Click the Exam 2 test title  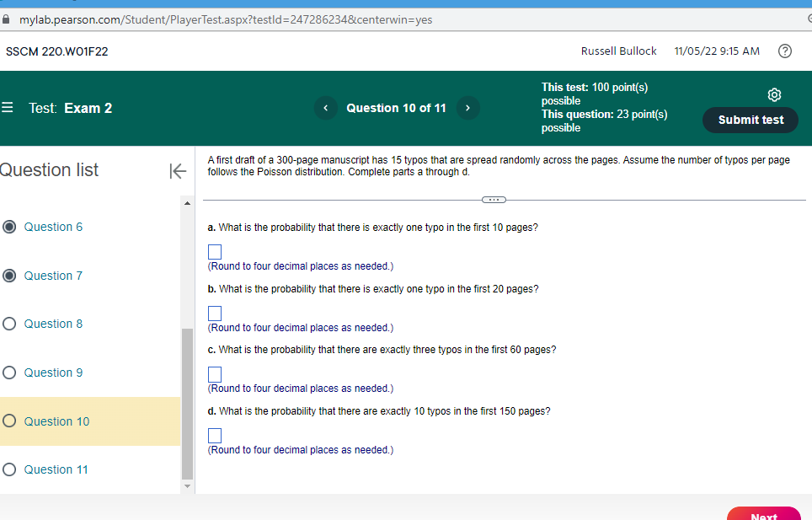point(88,108)
